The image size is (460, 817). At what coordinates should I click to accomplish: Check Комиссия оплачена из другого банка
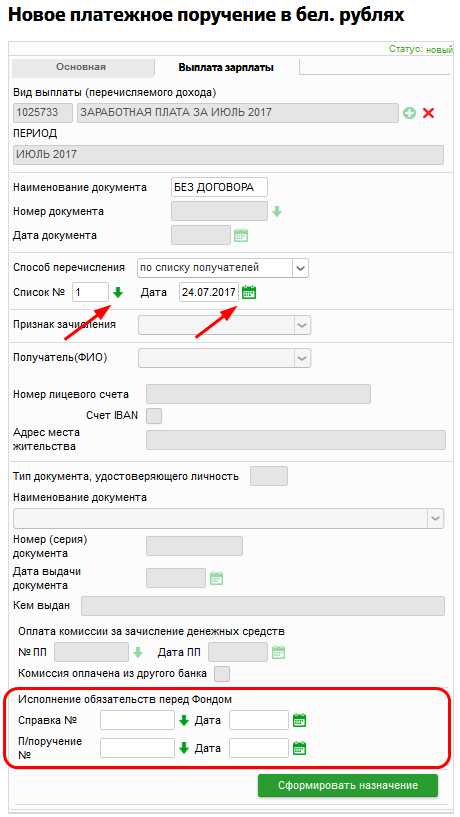point(222,673)
